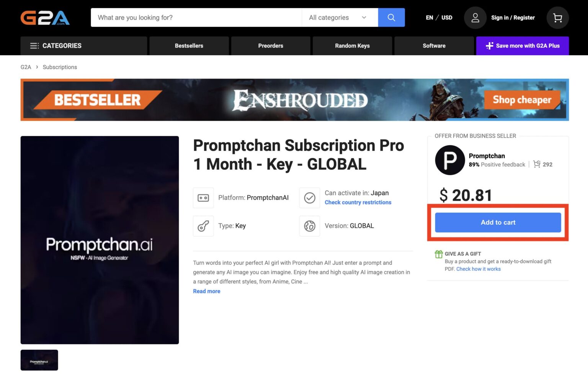
Task: Go to Random Keys section
Action: (x=352, y=46)
